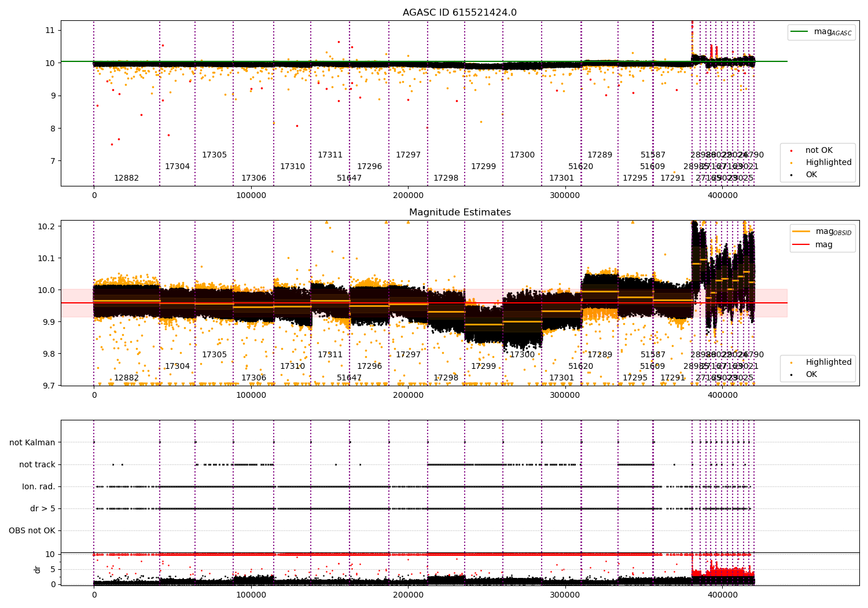Click y-axis tick '11' on top plot
868x608 pixels.
pyautogui.click(x=50, y=30)
